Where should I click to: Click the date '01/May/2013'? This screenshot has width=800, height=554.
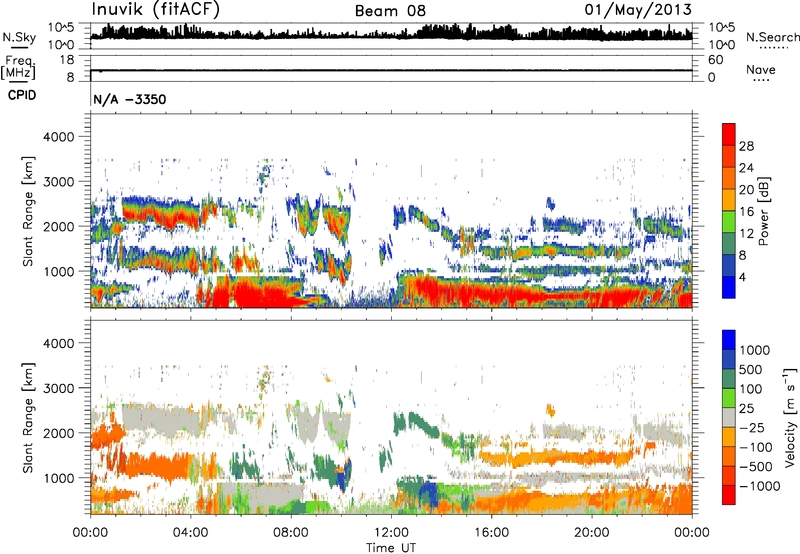pos(638,9)
